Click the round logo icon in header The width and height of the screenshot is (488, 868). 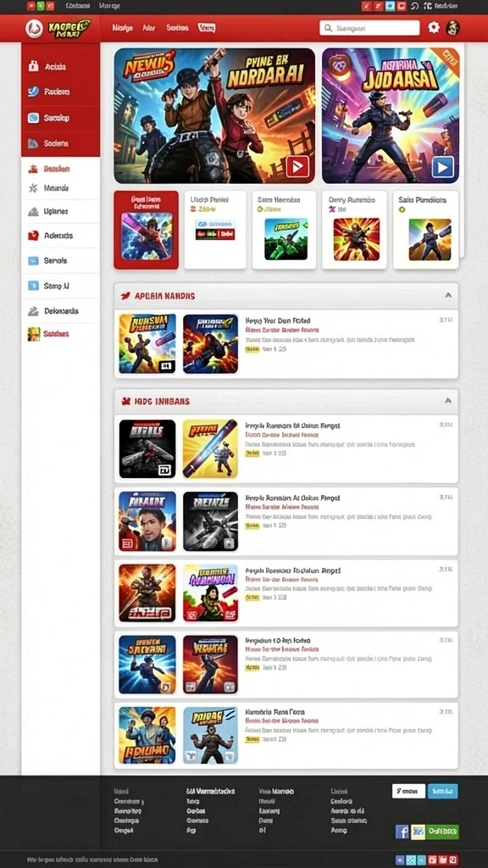pos(34,28)
